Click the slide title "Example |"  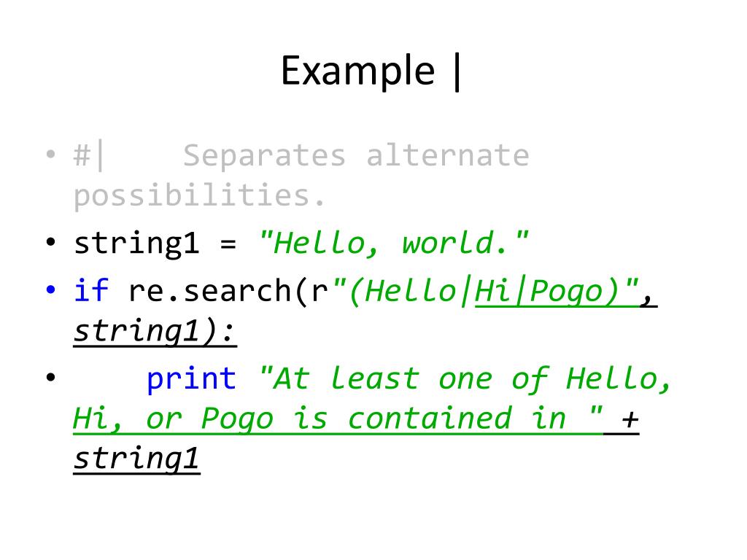click(371, 71)
